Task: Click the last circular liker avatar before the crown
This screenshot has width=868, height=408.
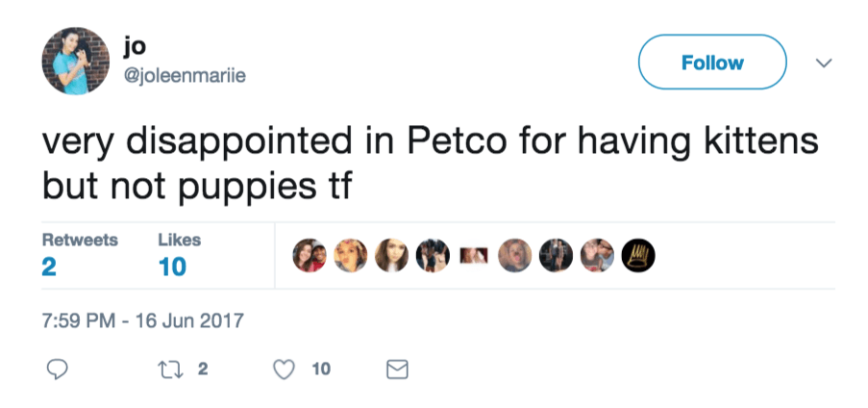Action: click(598, 255)
